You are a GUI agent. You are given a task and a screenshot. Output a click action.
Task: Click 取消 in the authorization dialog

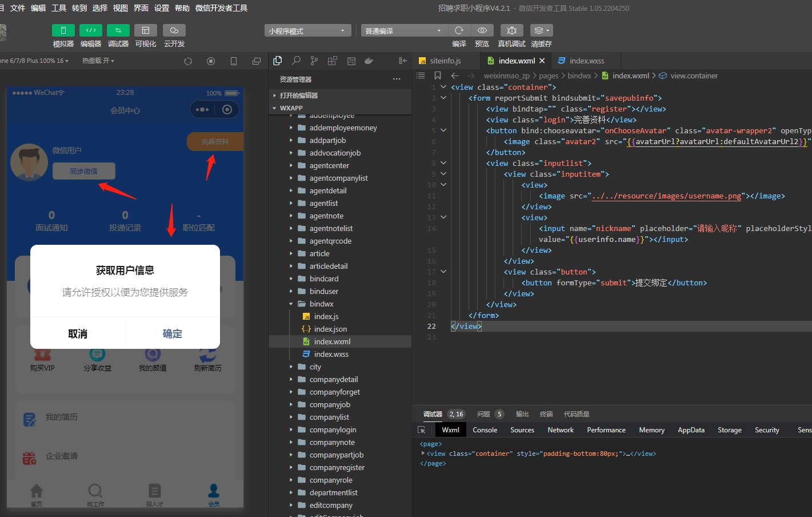pyautogui.click(x=78, y=333)
